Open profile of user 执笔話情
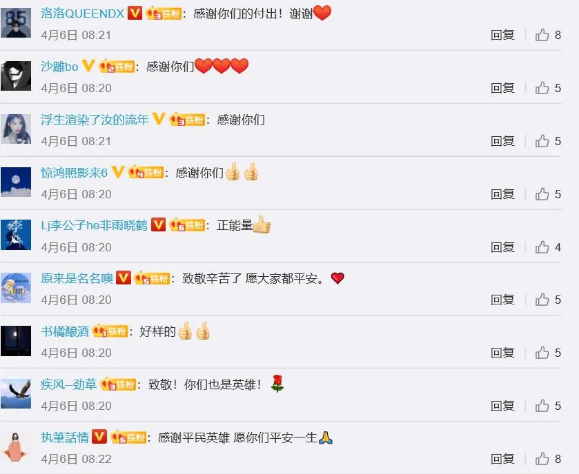 [x=65, y=437]
